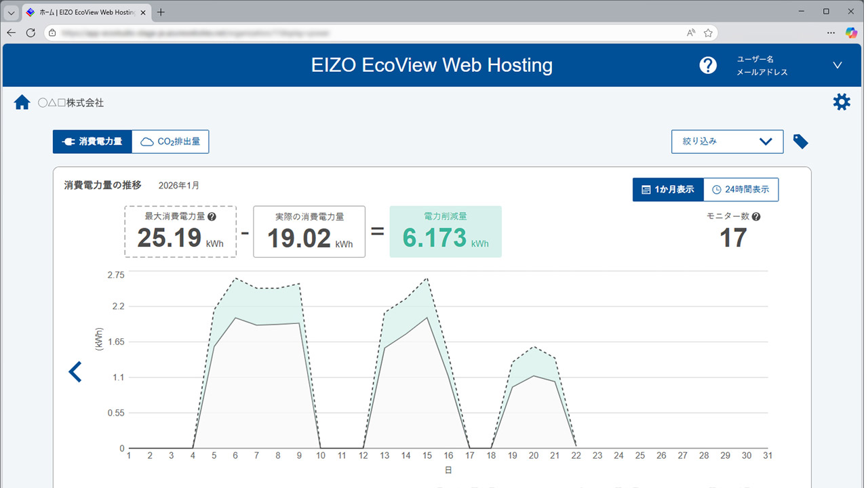Open the tag filter icon
This screenshot has width=868, height=488.
(800, 141)
